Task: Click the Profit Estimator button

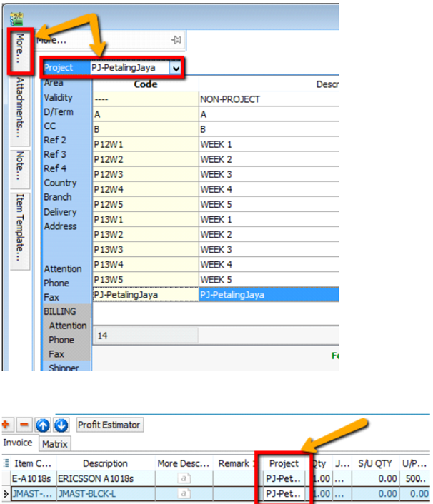Action: 109,425
